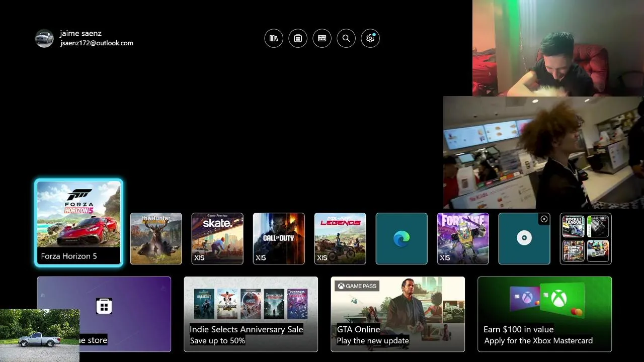The height and width of the screenshot is (362, 644).
Task: Click Save up to 50% text
Action: pos(217,340)
